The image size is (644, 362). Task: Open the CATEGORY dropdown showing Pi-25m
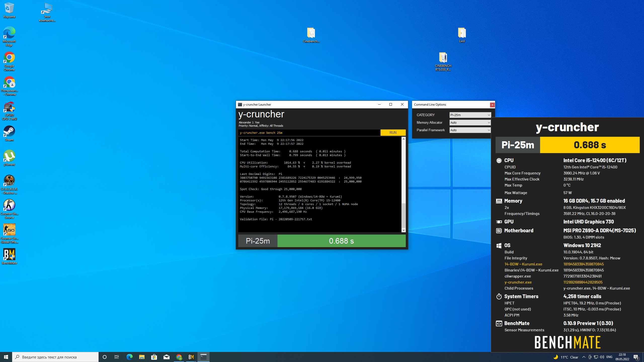[470, 115]
